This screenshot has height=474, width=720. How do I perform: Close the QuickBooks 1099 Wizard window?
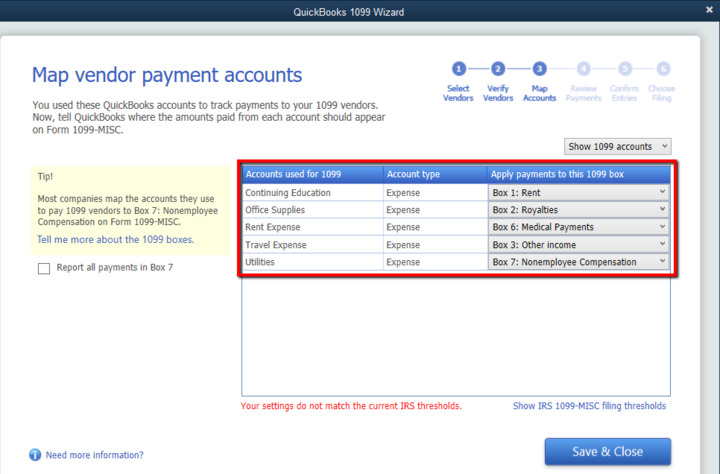[x=709, y=10]
